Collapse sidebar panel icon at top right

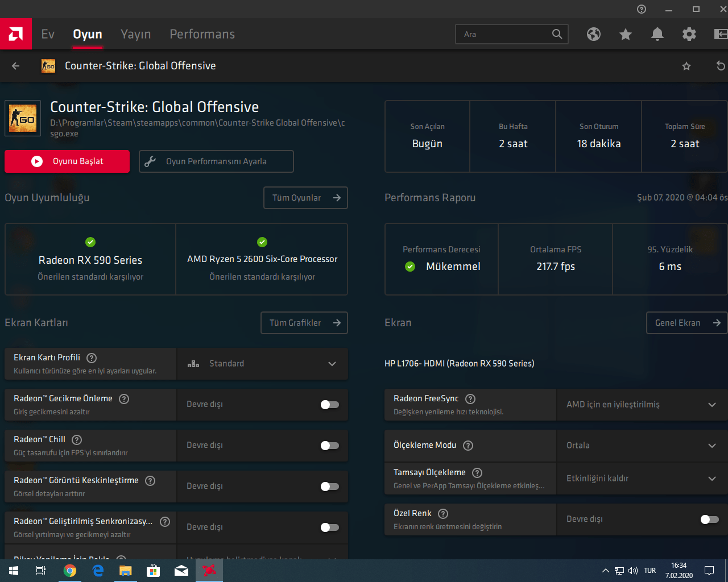coord(721,34)
